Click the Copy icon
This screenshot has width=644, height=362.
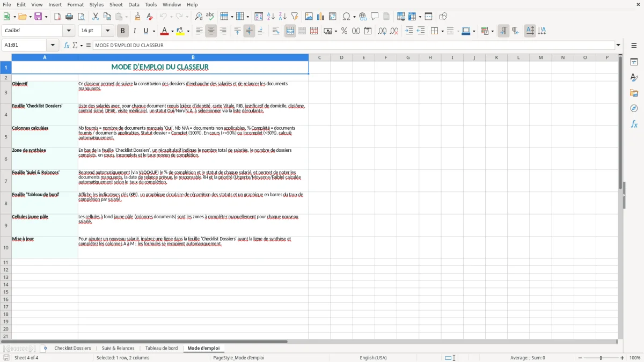click(107, 17)
